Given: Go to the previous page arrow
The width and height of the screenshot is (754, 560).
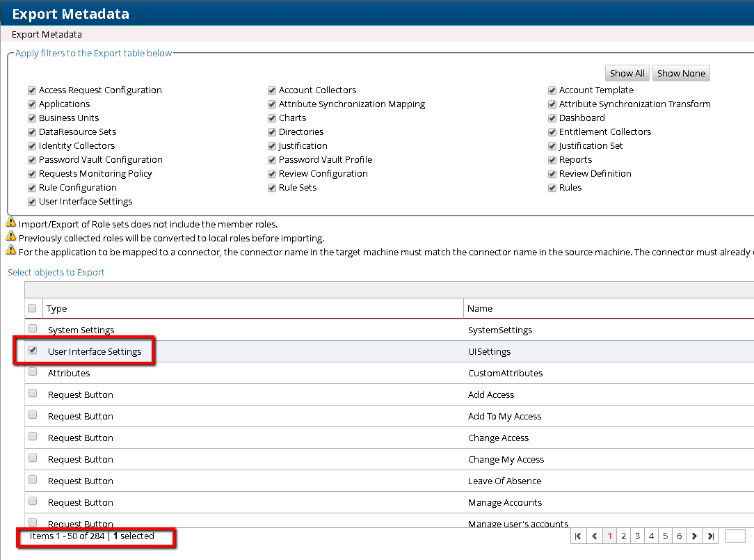Looking at the screenshot, I should (x=594, y=536).
